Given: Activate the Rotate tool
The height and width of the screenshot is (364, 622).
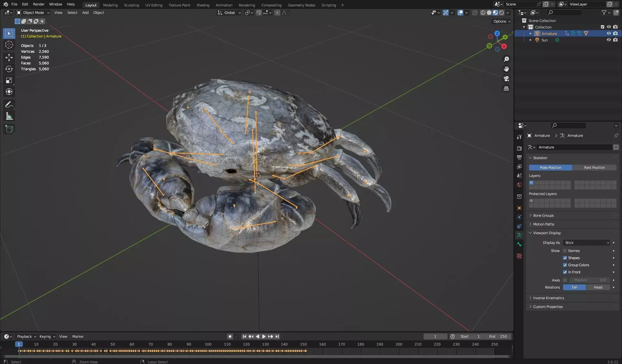Looking at the screenshot, I should 9,69.
